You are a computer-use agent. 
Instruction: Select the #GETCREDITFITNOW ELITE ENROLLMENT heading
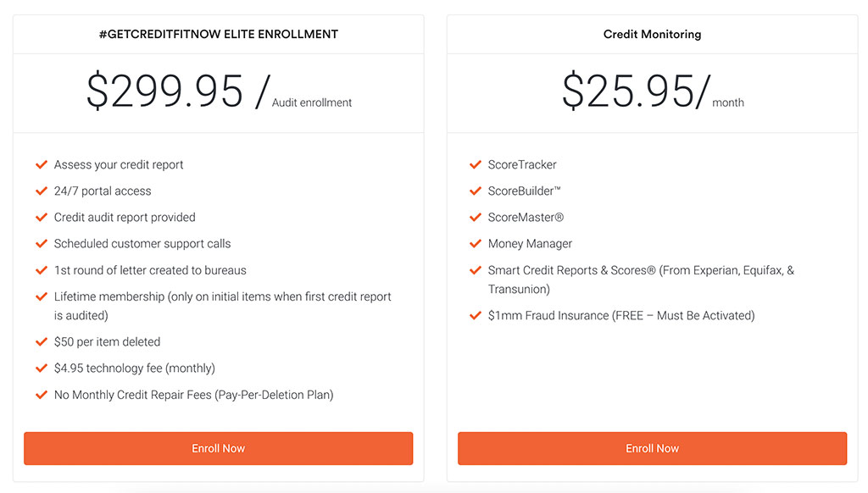click(218, 35)
